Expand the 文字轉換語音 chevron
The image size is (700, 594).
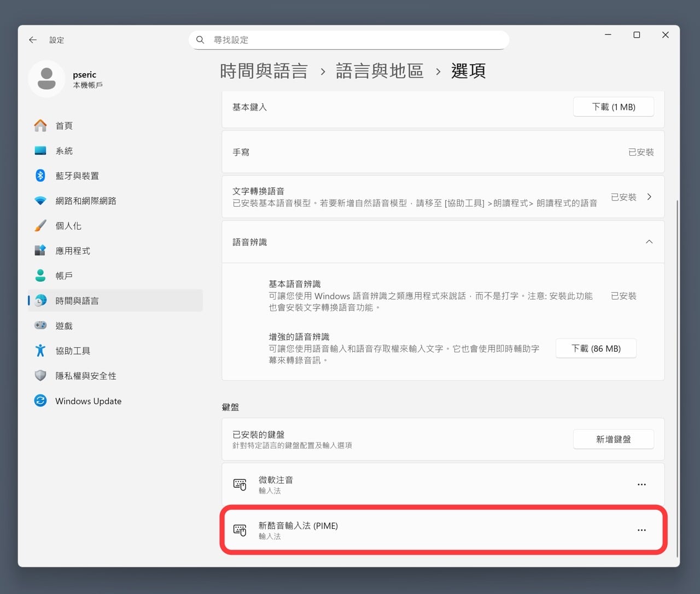coord(649,197)
